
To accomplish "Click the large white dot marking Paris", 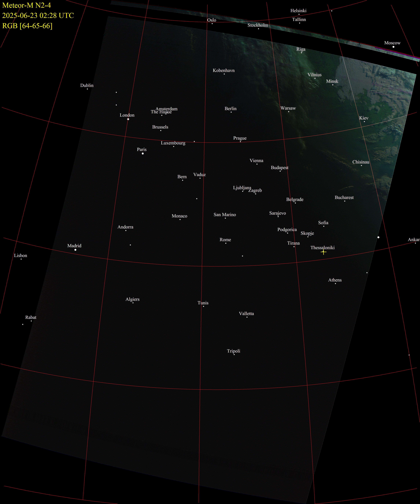I will coord(143,153).
